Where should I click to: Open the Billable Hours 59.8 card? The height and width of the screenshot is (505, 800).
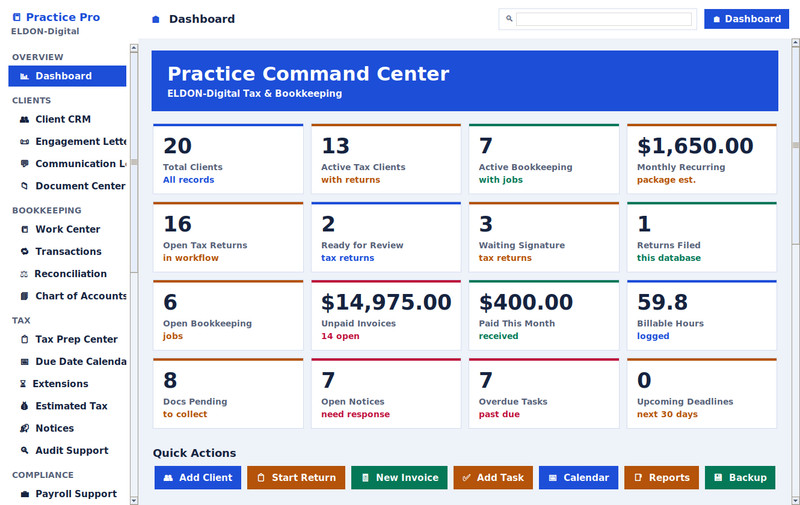(702, 315)
